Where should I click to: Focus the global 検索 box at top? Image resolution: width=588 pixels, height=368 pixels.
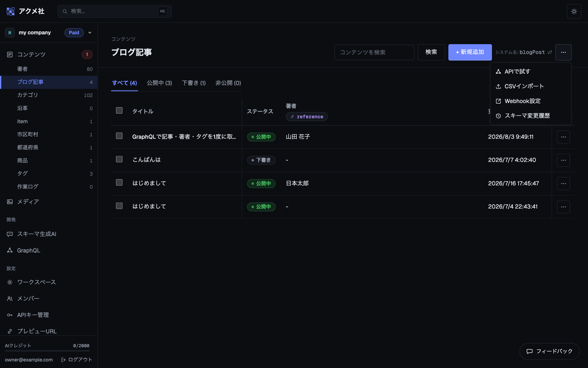pyautogui.click(x=115, y=11)
